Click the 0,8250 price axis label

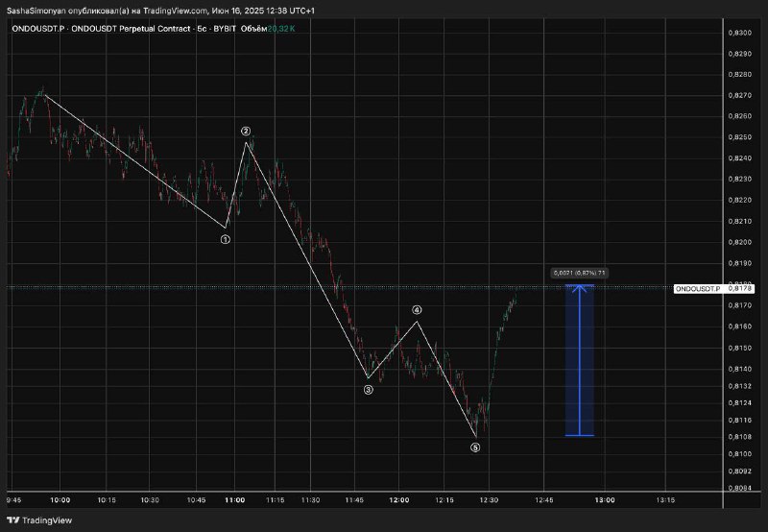pyautogui.click(x=739, y=137)
